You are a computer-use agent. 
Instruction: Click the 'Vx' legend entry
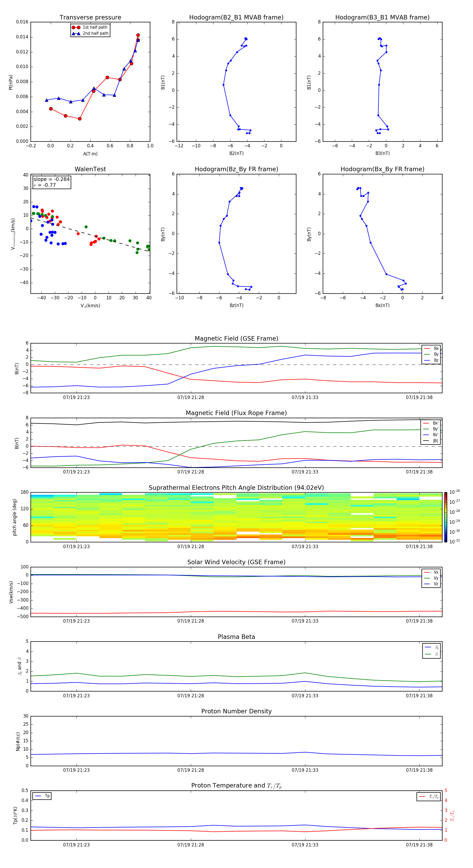(431, 572)
